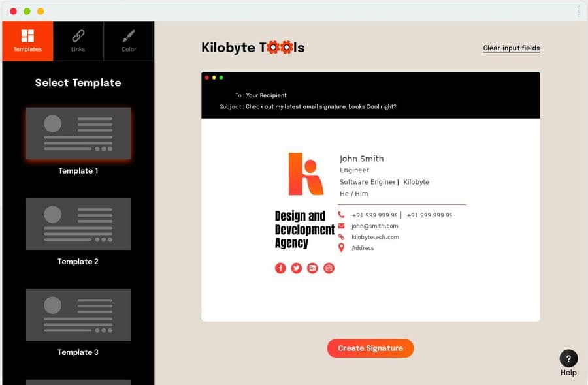Click the Engineer job title text
This screenshot has width=588, height=385.
tap(354, 170)
